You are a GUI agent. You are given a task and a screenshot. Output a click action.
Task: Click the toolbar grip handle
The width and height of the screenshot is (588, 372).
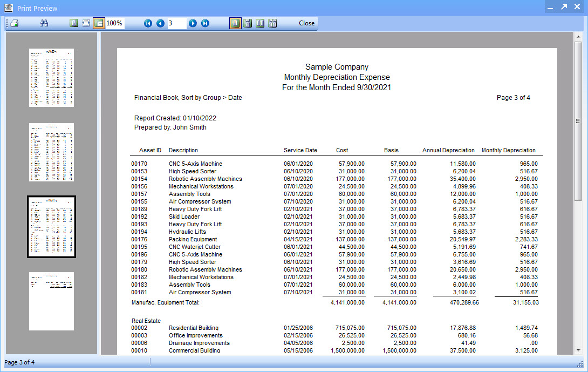[7, 23]
